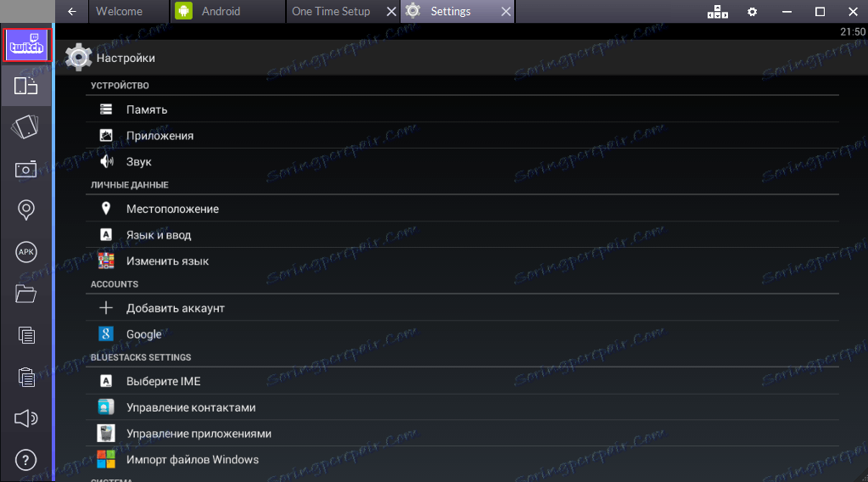Click the plus icon for adding an account

point(106,308)
